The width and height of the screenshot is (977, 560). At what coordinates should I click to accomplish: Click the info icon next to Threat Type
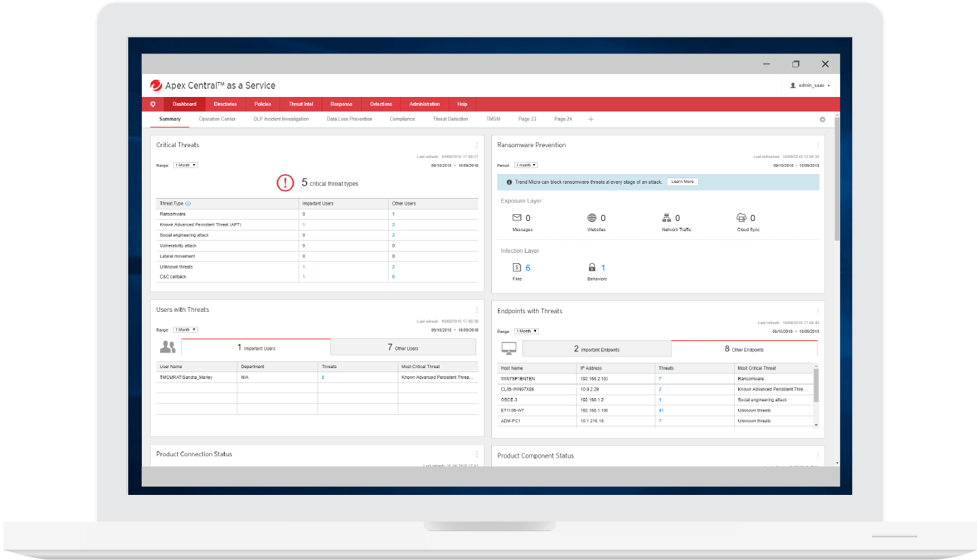coord(188,203)
